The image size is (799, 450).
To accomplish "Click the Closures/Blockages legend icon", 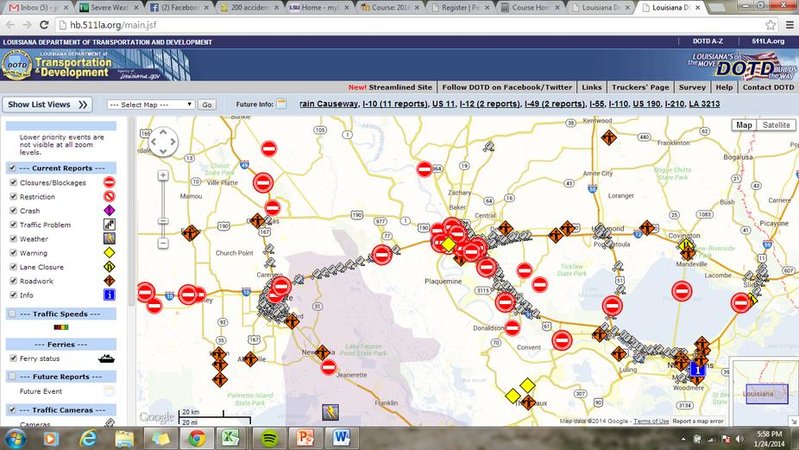I will [109, 182].
